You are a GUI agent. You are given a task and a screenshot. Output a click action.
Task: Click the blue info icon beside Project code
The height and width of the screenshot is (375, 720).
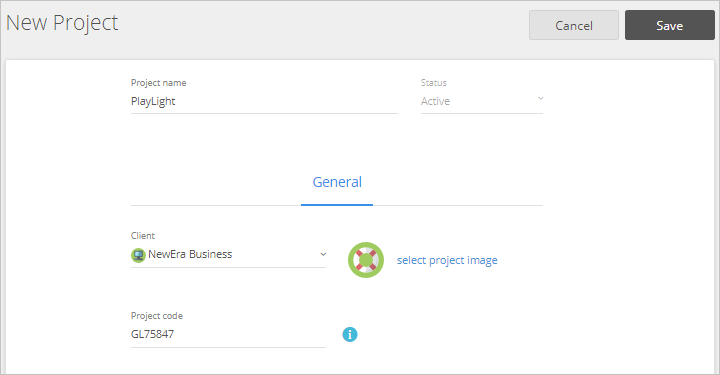click(349, 334)
